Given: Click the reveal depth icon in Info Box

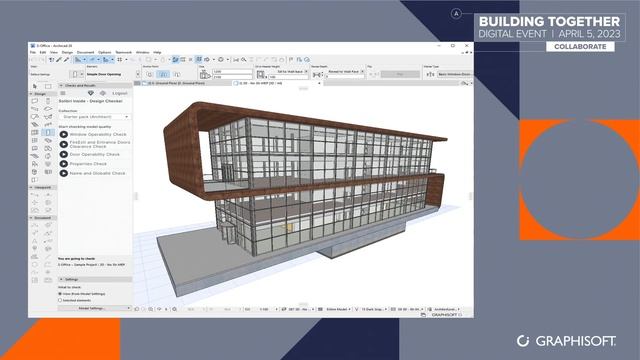Looking at the screenshot, I should click(x=317, y=75).
